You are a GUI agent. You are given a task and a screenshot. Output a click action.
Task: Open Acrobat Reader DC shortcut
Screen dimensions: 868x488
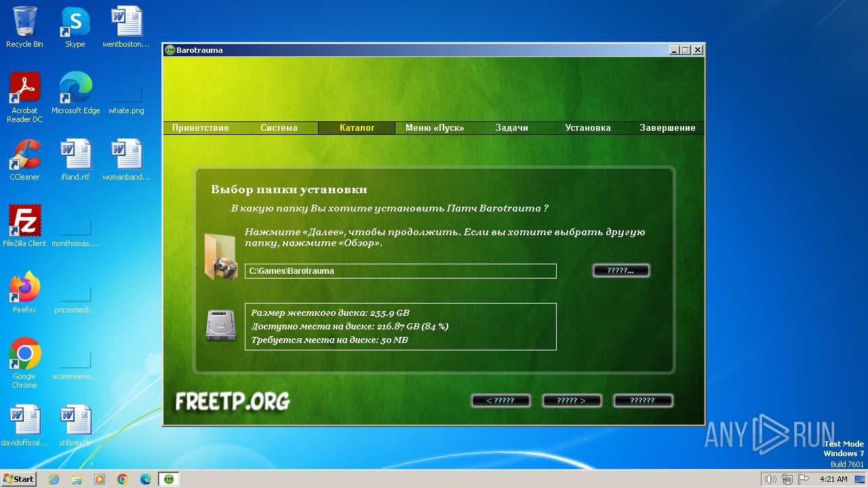(x=24, y=98)
